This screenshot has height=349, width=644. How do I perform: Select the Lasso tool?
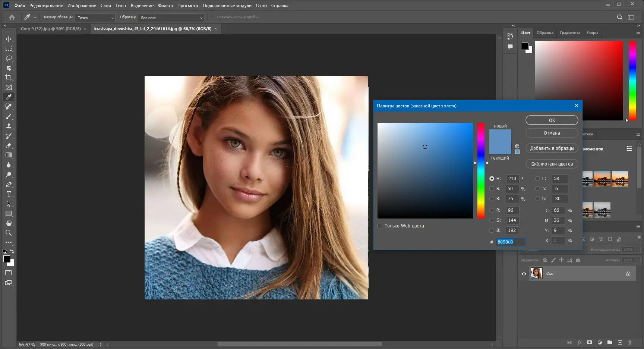tap(9, 58)
